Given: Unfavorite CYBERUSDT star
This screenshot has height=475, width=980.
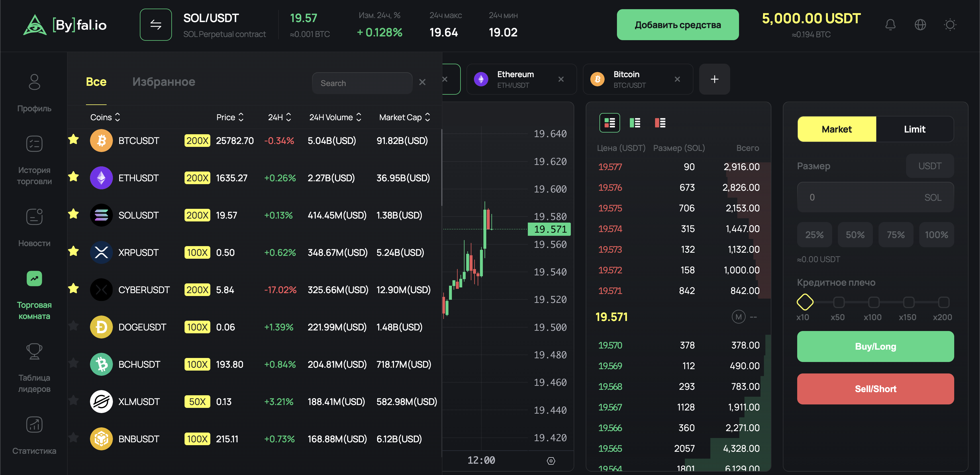Looking at the screenshot, I should (x=73, y=289).
